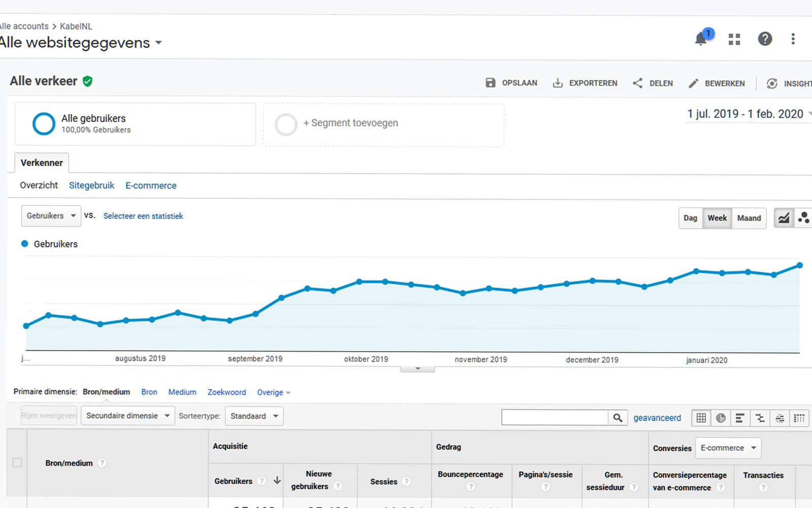The image size is (812, 508).
Task: Click Selecteer een statistiek link
Action: click(143, 216)
